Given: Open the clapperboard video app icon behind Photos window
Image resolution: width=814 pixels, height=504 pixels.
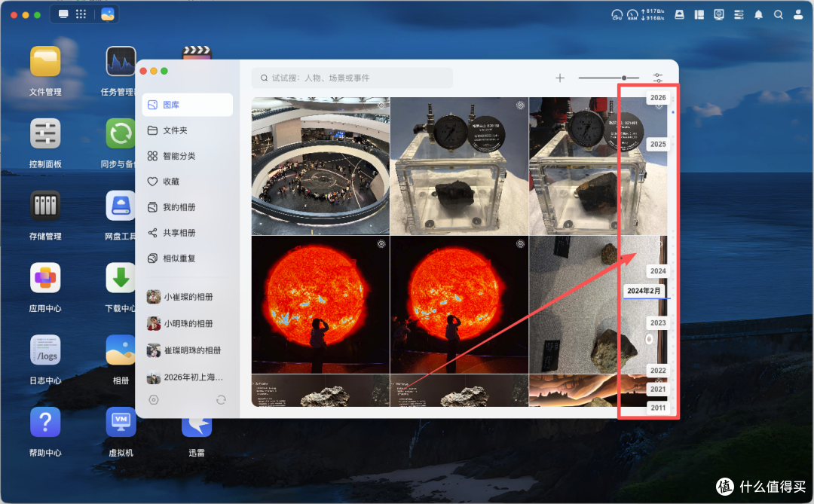Looking at the screenshot, I should [196, 53].
